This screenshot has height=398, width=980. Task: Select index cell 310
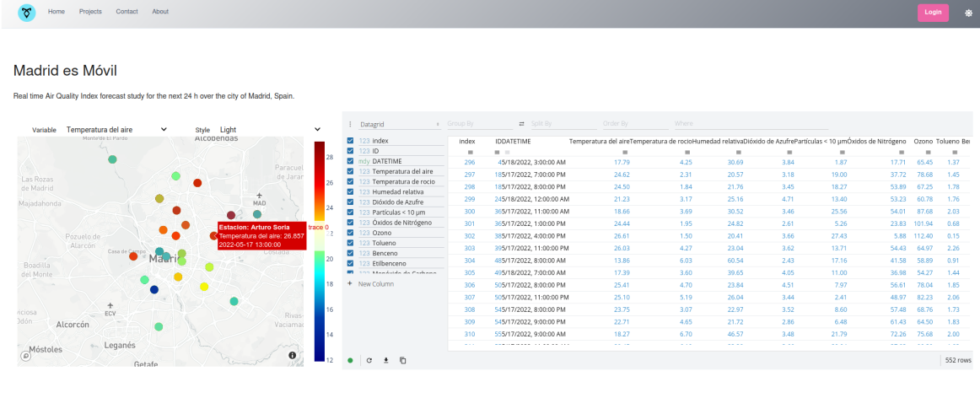click(x=470, y=334)
